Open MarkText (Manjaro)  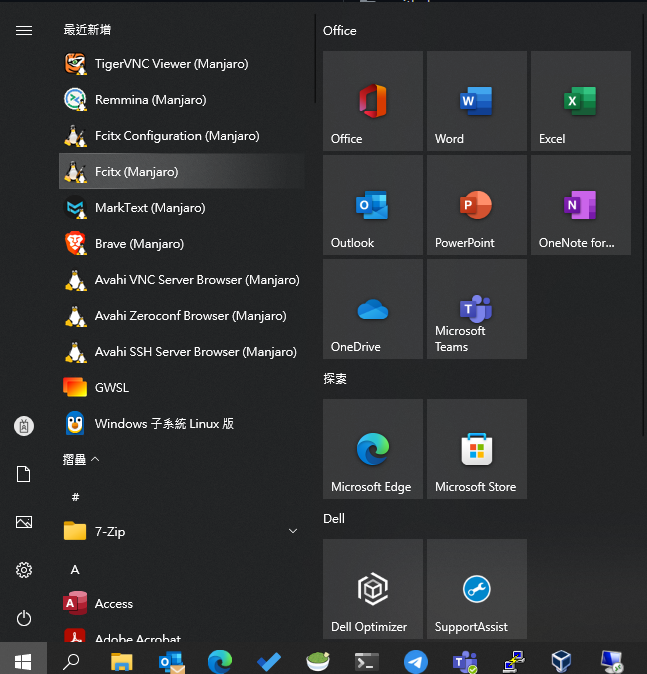(181, 207)
